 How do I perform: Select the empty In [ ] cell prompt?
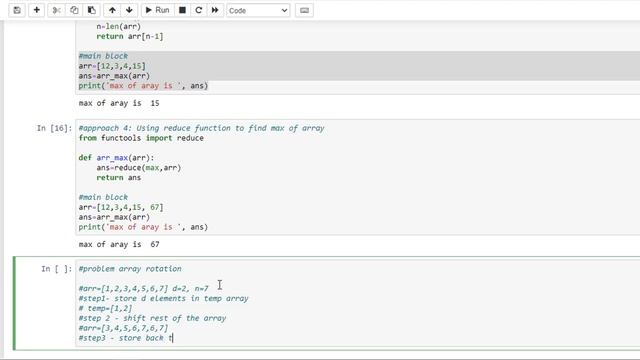tap(56, 269)
